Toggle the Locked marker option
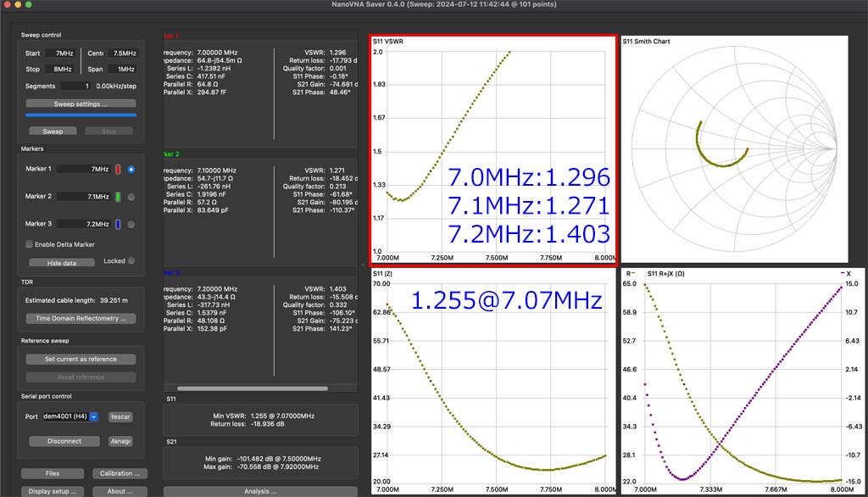Screen dimensions: 868x497 [131, 261]
